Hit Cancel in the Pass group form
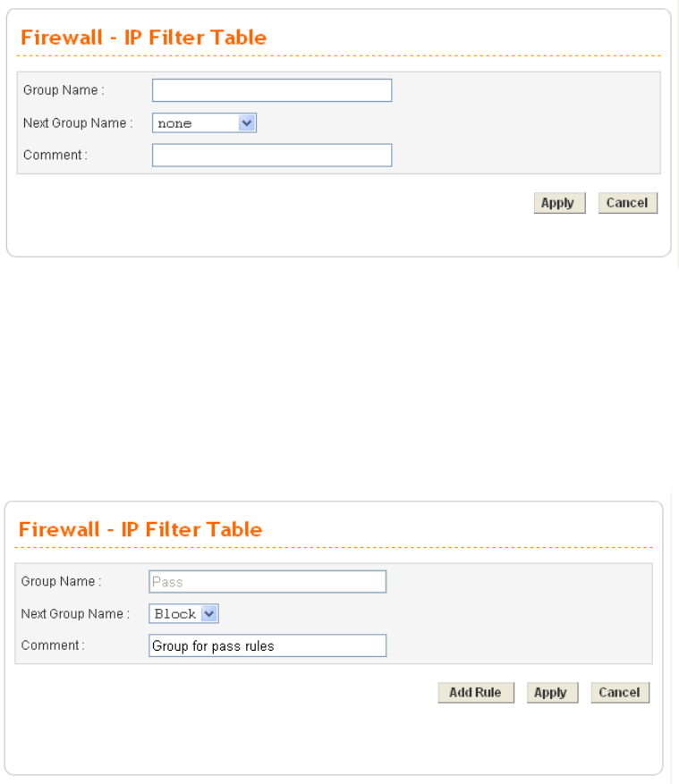Screen dimensions: 679x784 (620, 693)
